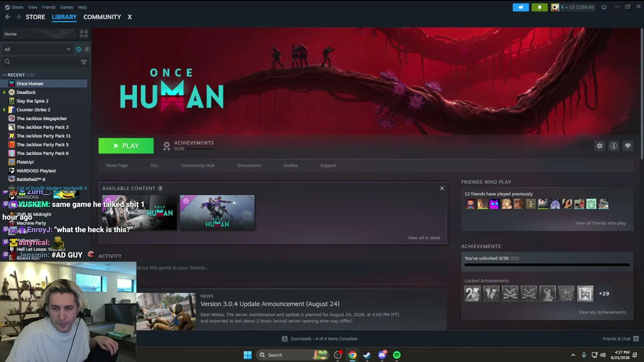Select Deadlock in the game list
Image resolution: width=644 pixels, height=362 pixels.
click(x=26, y=93)
